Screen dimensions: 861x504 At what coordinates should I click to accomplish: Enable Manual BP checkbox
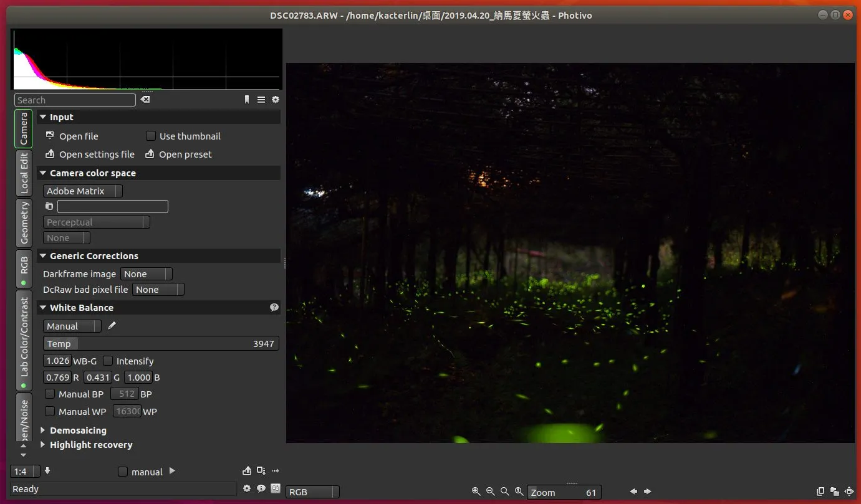[50, 394]
